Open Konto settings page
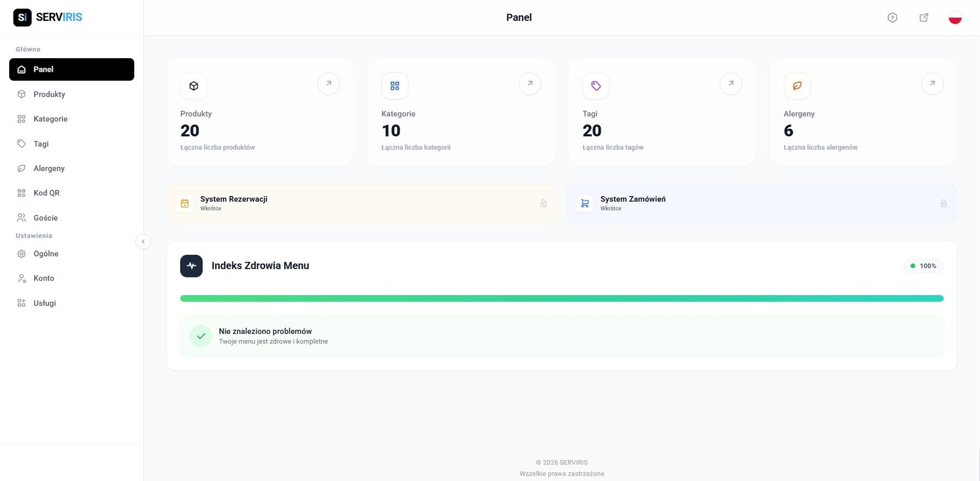The height and width of the screenshot is (481, 980). [x=43, y=278]
